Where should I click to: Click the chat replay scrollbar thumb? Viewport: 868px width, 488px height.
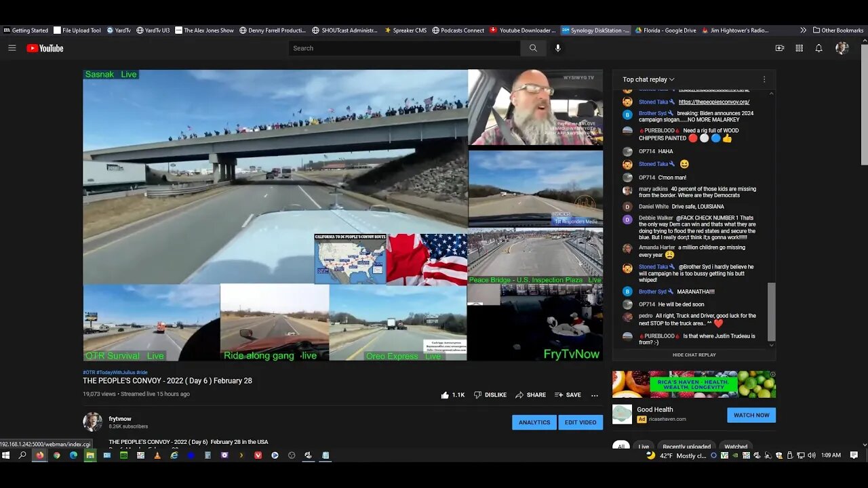coord(771,312)
